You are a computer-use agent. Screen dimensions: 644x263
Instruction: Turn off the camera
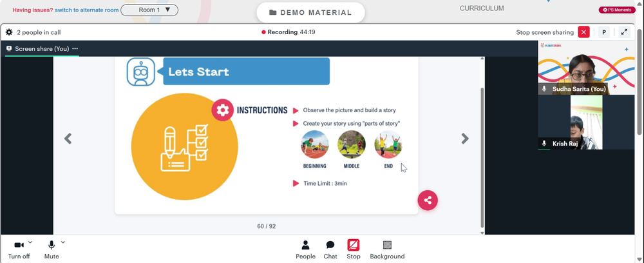click(x=19, y=249)
